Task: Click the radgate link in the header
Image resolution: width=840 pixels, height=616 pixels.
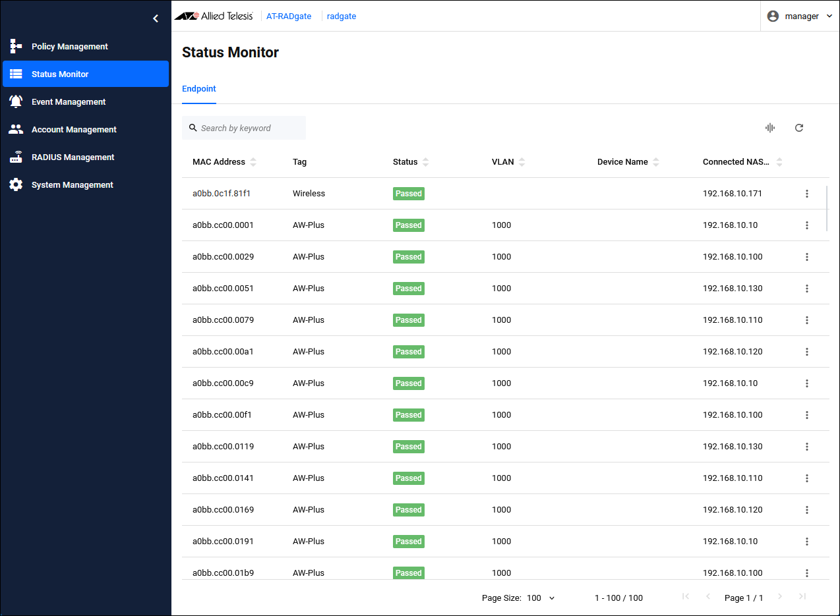Action: (x=342, y=16)
